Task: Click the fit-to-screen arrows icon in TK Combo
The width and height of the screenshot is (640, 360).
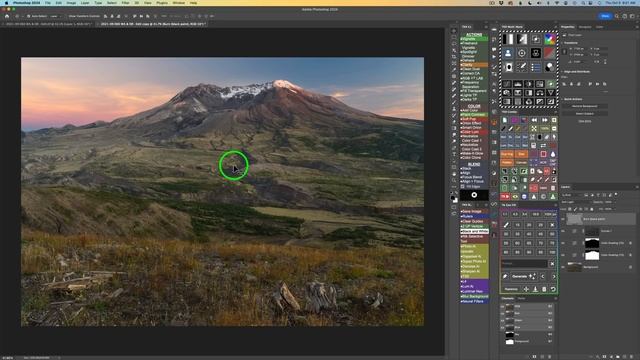Action: pos(534,129)
